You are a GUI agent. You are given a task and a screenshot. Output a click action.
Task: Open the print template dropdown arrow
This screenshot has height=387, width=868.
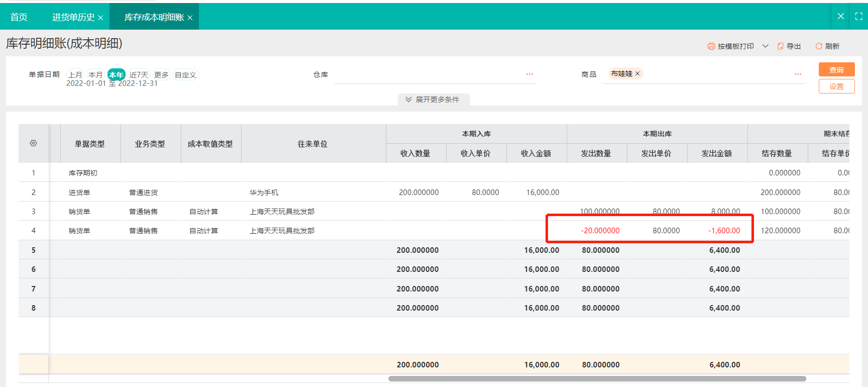point(766,46)
